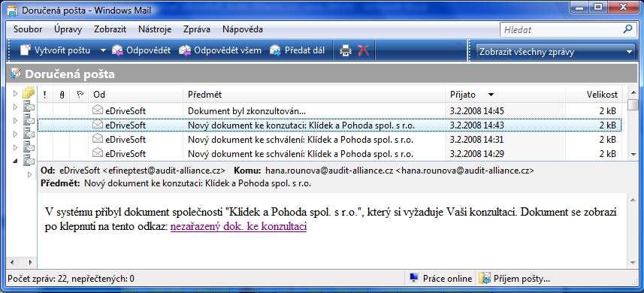
Task: Click the message list scrollbar thumb
Action: click(x=633, y=105)
